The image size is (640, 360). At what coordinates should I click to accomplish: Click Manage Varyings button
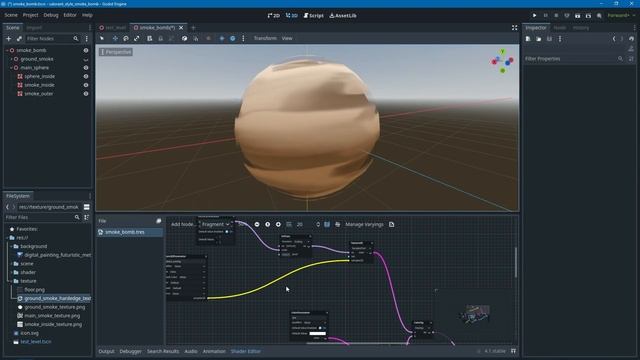[x=364, y=224]
